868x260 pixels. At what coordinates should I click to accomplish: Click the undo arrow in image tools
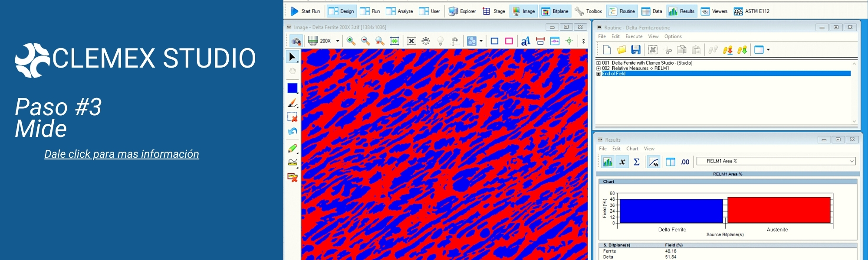pyautogui.click(x=293, y=131)
